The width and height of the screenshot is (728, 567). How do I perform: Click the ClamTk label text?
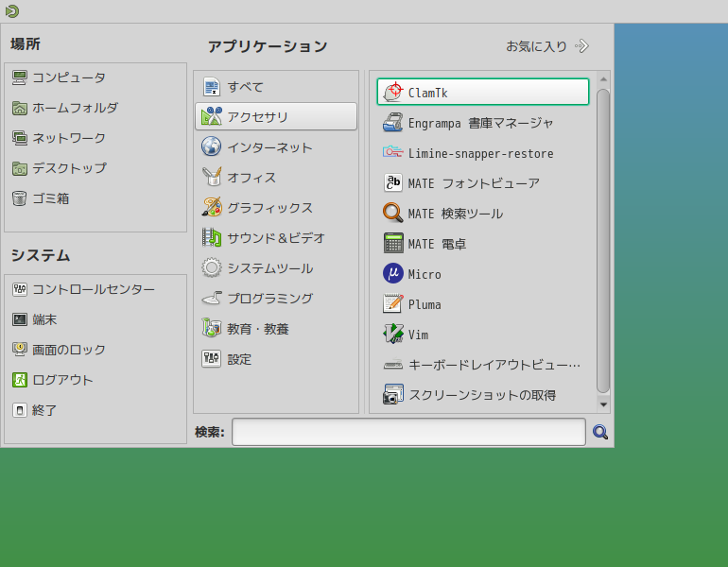click(427, 93)
